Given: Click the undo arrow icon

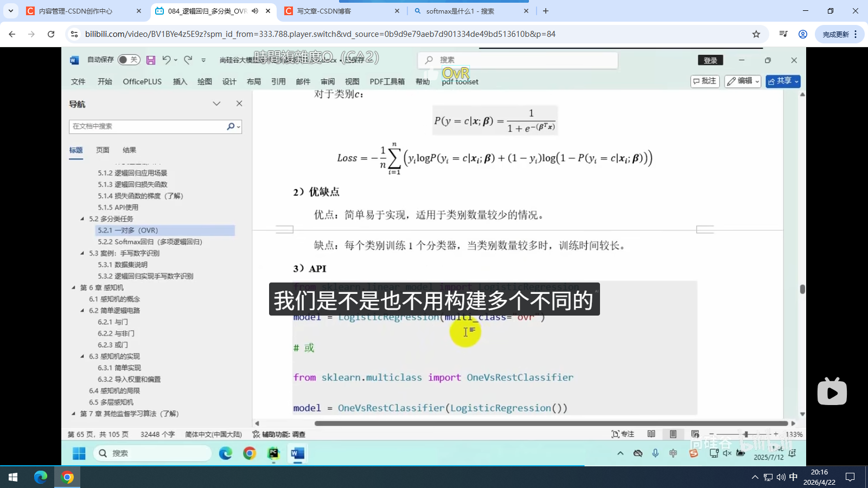Looking at the screenshot, I should 167,60.
